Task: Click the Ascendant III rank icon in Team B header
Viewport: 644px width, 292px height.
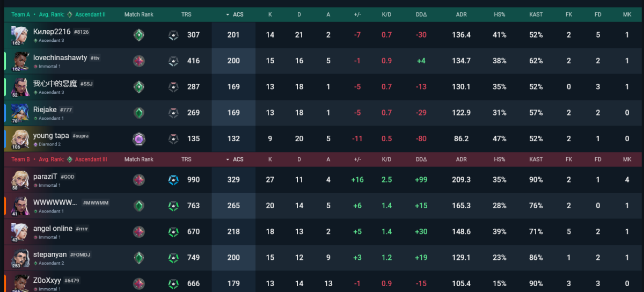Action: tap(70, 159)
